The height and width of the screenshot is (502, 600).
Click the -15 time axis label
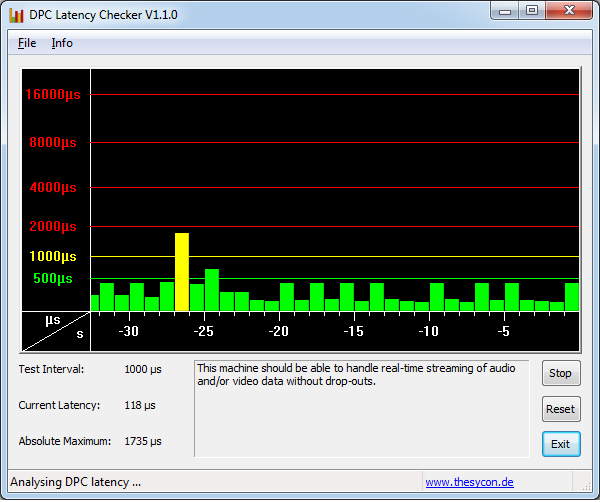[x=354, y=331]
